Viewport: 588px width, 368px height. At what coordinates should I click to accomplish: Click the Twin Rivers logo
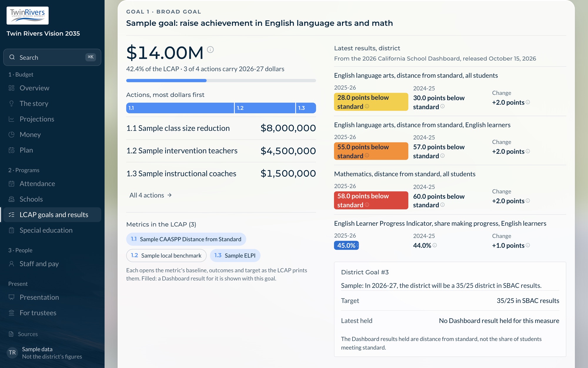tap(28, 15)
